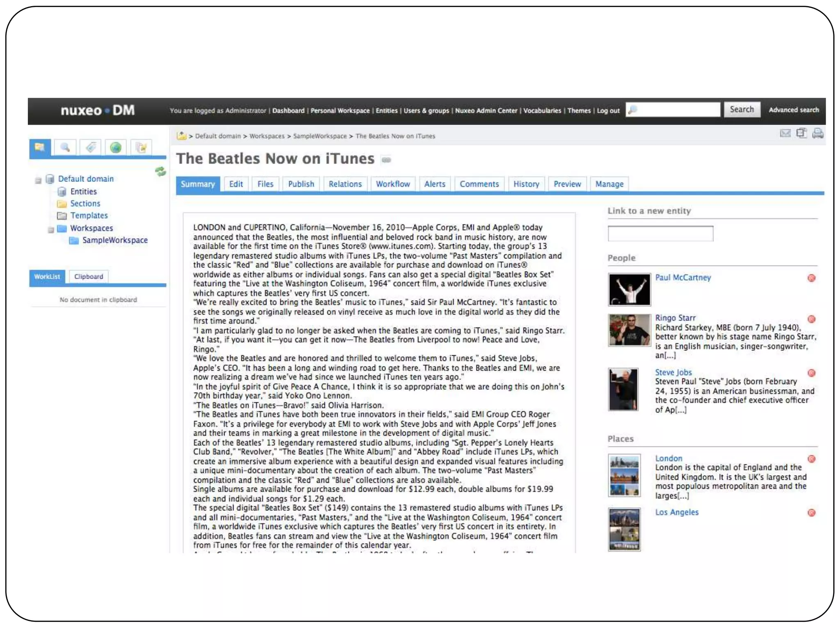
Task: Open the tag cloud sidebar icon
Action: [x=91, y=148]
